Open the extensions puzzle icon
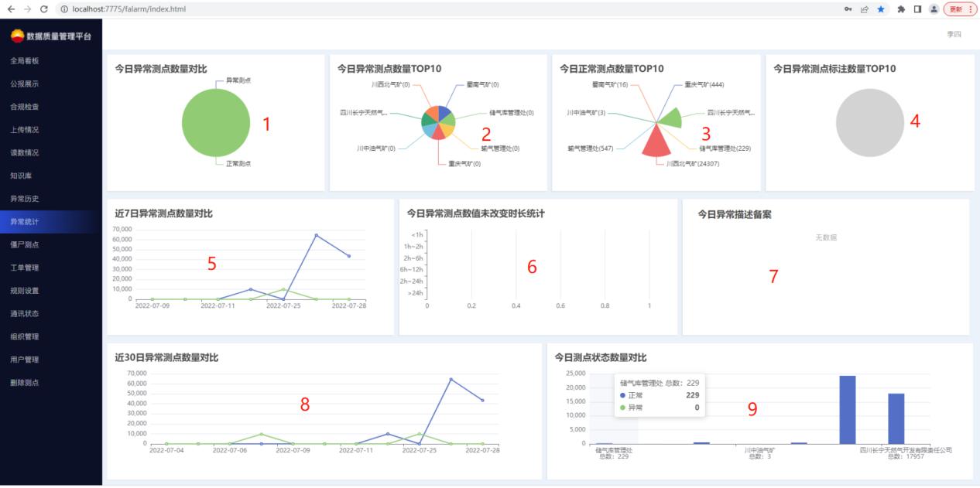This screenshot has height=488, width=980. click(901, 9)
